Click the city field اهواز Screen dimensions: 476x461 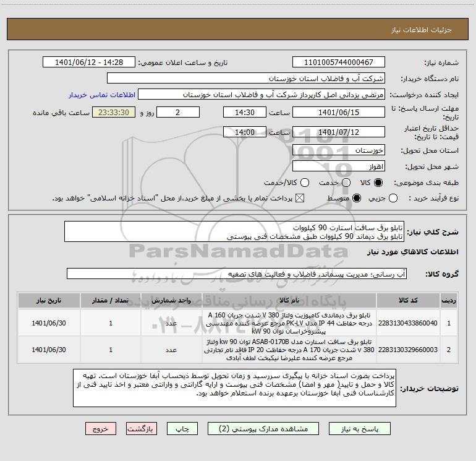coord(339,166)
